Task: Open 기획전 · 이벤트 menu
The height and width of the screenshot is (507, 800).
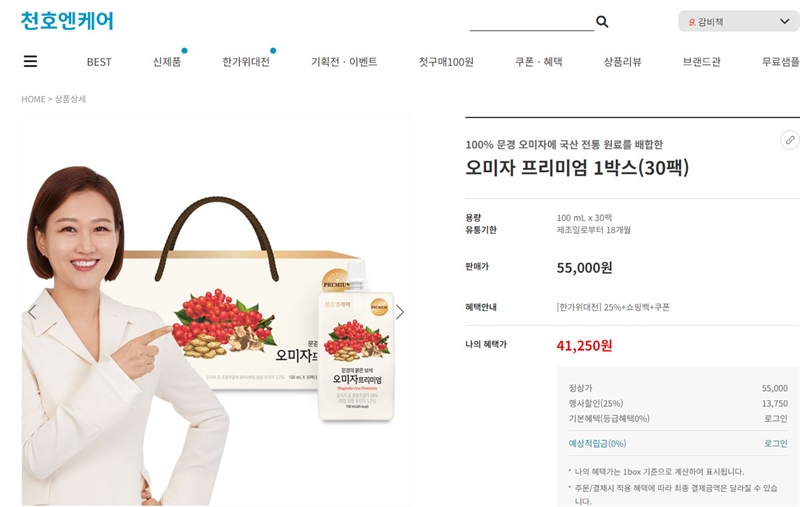Action: point(344,62)
